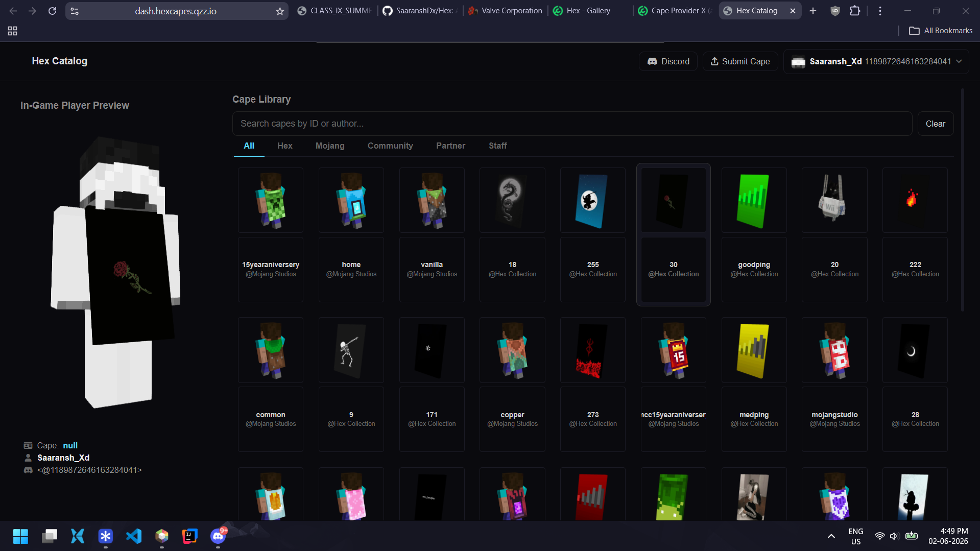The height and width of the screenshot is (551, 980).
Task: Click the browser address bar URL
Action: pos(176,11)
